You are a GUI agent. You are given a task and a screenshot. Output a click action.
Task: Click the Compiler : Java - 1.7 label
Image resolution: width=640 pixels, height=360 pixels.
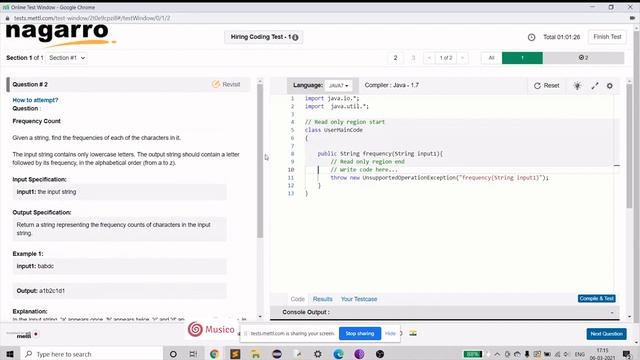click(x=391, y=85)
